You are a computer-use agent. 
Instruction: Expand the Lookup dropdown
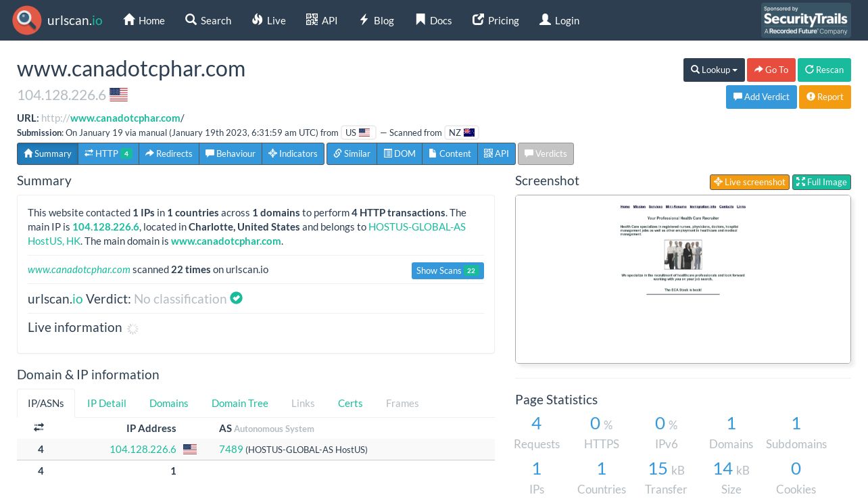click(714, 70)
